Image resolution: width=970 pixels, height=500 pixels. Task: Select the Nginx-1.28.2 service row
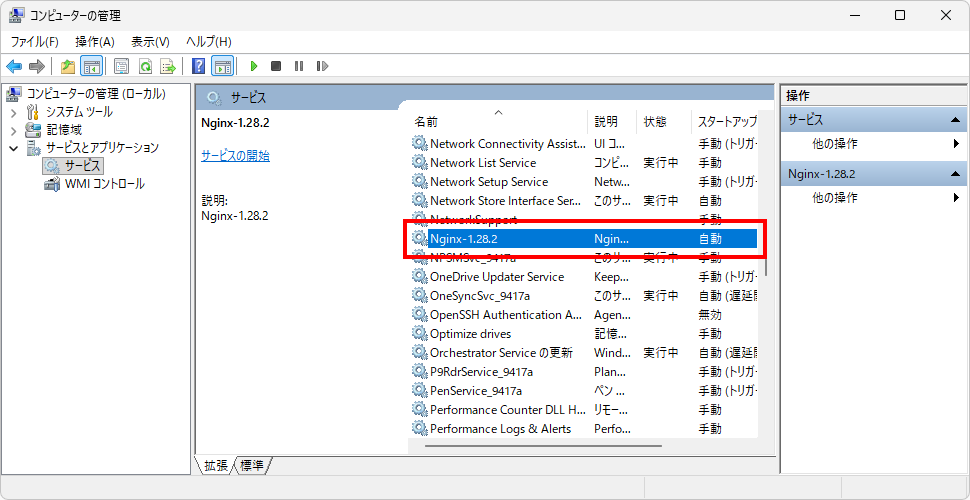tap(584, 239)
